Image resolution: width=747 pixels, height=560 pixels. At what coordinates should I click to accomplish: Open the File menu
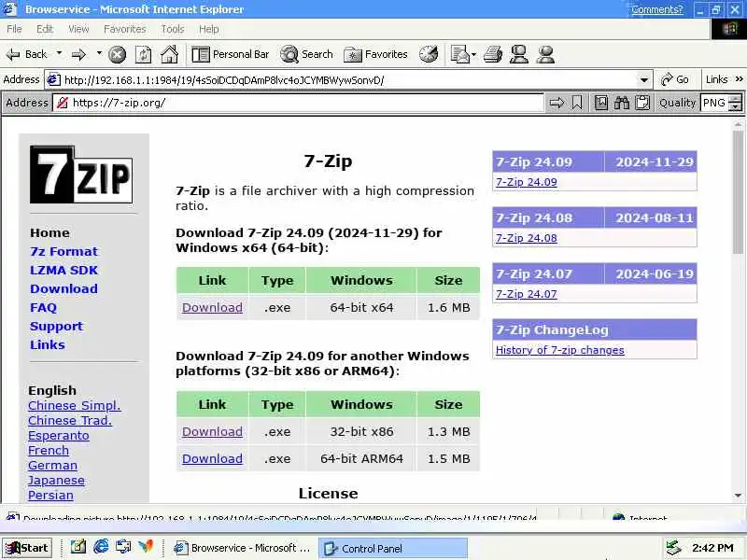(14, 29)
